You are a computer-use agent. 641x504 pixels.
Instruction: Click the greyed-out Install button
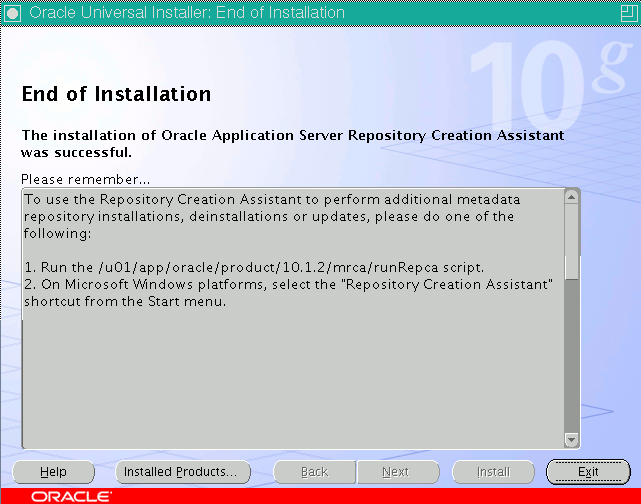(x=493, y=472)
